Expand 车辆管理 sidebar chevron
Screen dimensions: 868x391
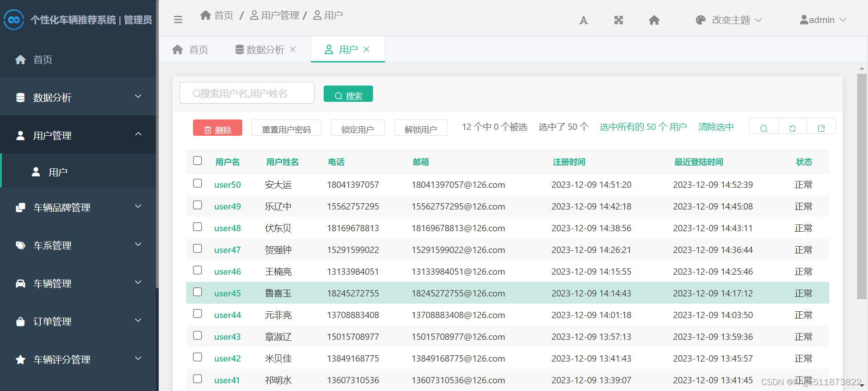tap(138, 282)
